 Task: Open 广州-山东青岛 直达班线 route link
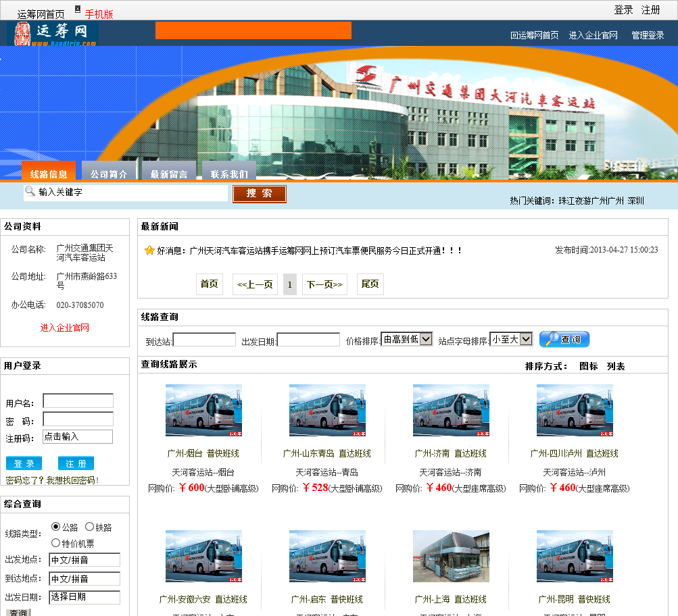click(327, 454)
